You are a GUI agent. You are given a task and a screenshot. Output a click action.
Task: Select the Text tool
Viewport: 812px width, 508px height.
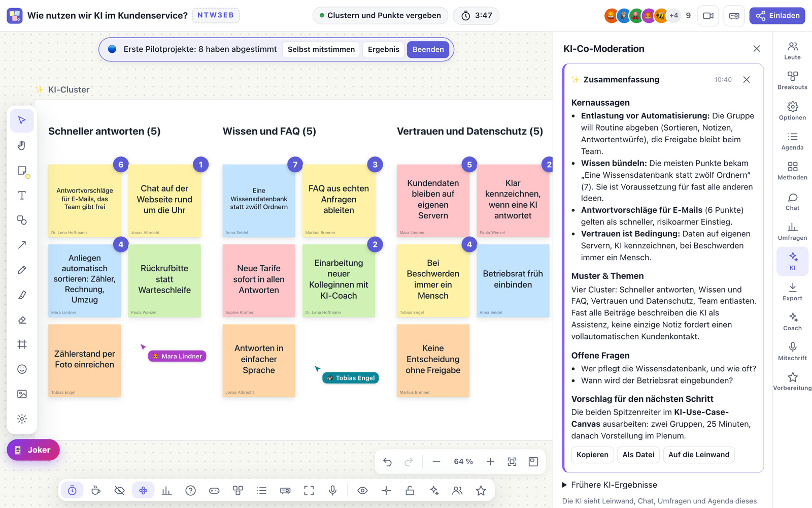pyautogui.click(x=22, y=196)
